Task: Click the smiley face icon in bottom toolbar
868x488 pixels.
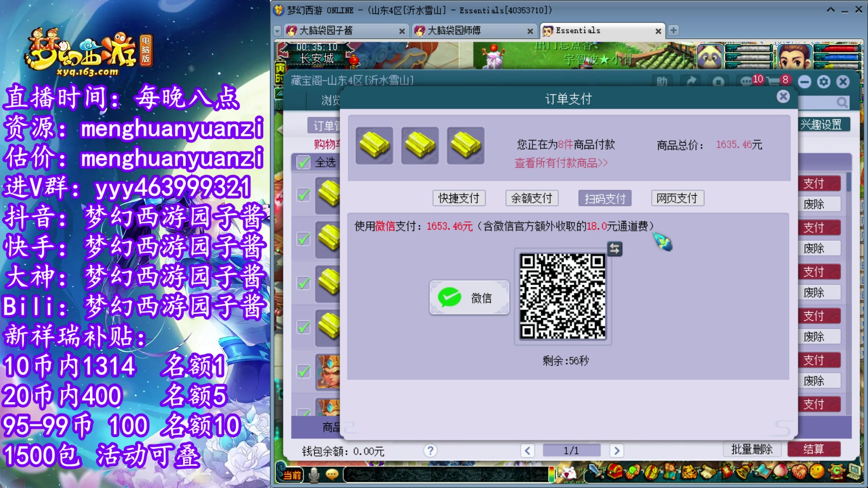Action: (x=817, y=472)
